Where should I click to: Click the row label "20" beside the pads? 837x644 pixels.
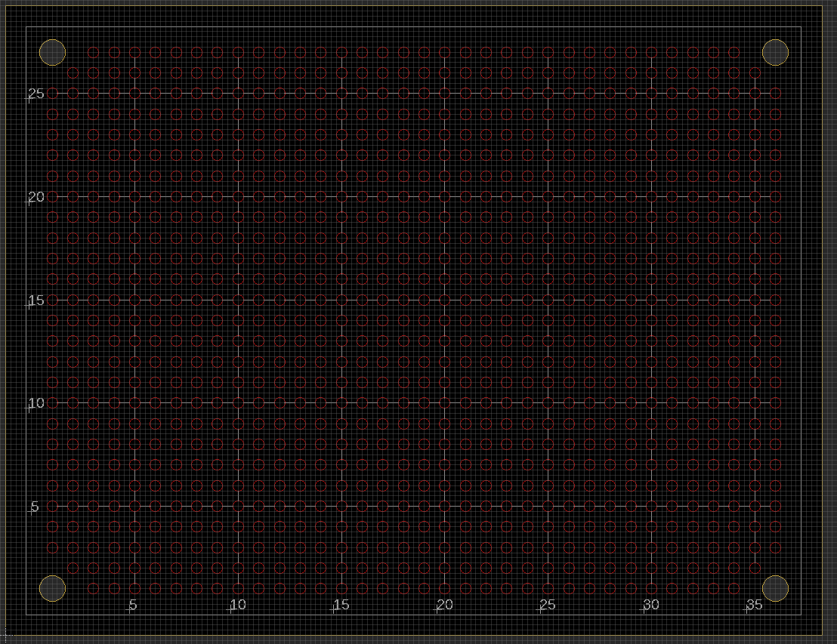tap(36, 197)
